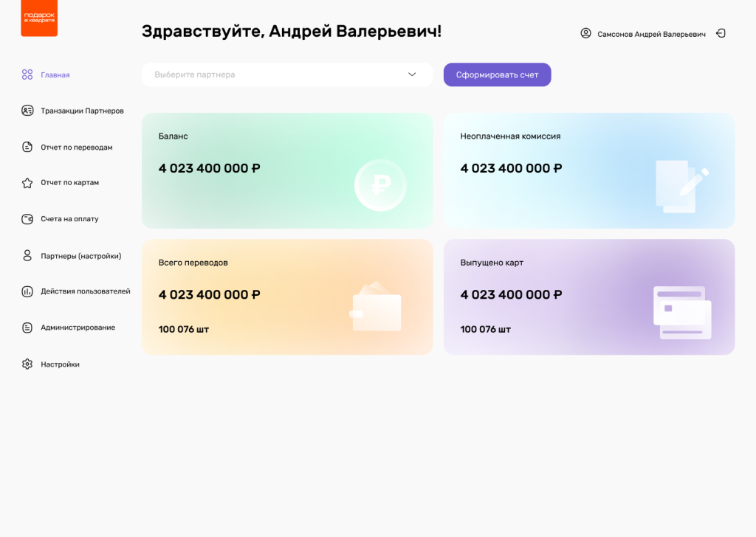This screenshot has height=537, width=756.
Task: Select the Неоплаченная комиссия card
Action: coord(588,170)
